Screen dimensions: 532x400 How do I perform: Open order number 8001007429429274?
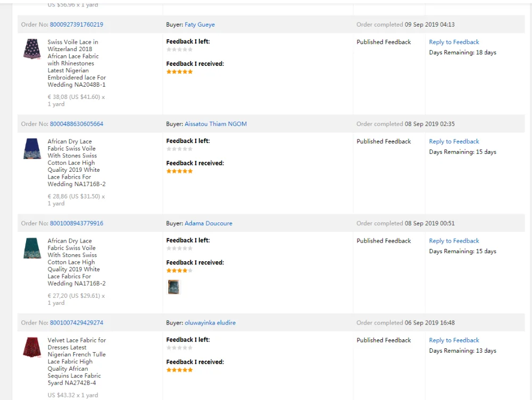pos(76,323)
